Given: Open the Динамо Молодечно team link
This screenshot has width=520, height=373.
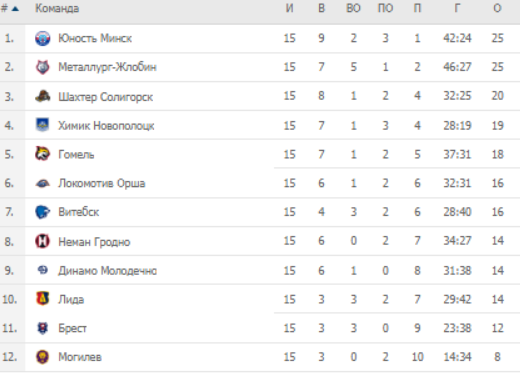Looking at the screenshot, I should pyautogui.click(x=107, y=270).
